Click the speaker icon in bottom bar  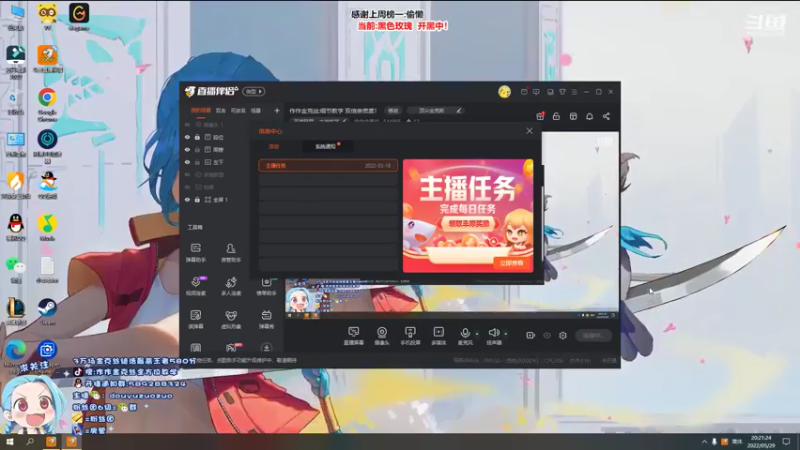coord(493,333)
